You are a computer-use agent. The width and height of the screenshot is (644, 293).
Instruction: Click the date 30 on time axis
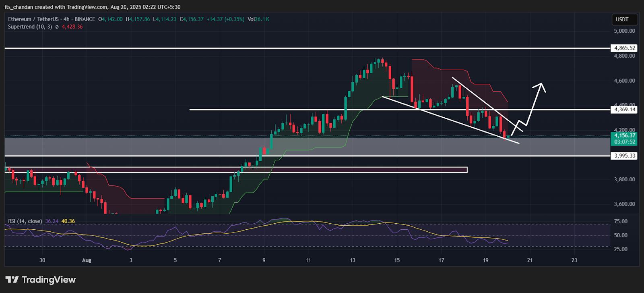pyautogui.click(x=42, y=260)
